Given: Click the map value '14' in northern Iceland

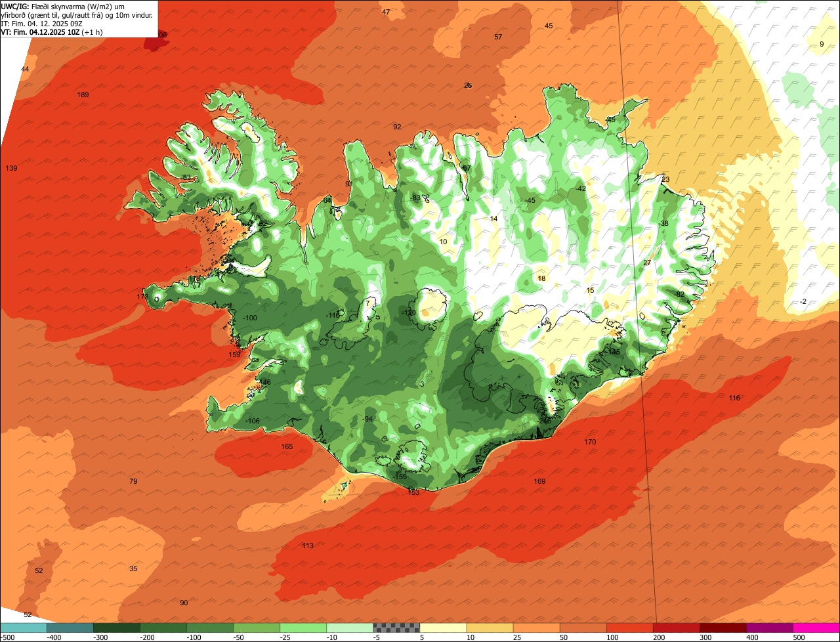Looking at the screenshot, I should click(x=493, y=219).
